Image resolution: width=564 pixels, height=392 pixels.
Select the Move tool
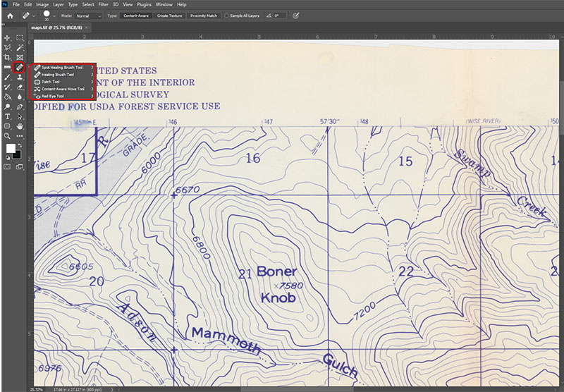7,37
